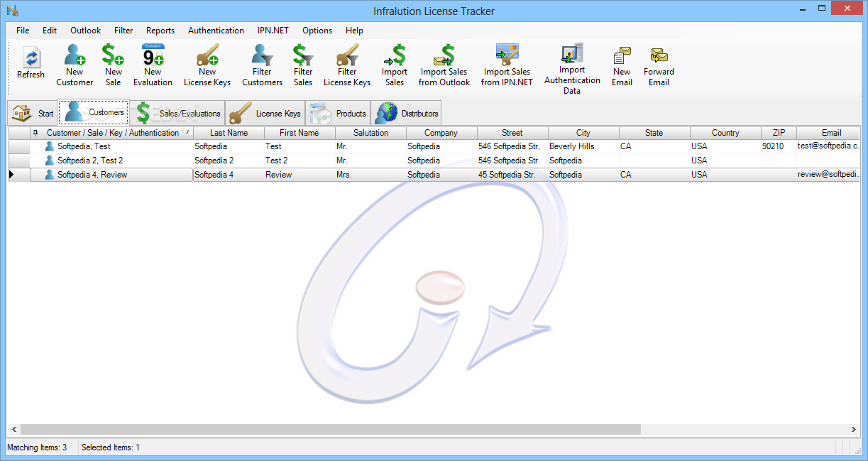Click the customer icon for Softpedia 2, Test 2
The image size is (868, 461).
(50, 161)
